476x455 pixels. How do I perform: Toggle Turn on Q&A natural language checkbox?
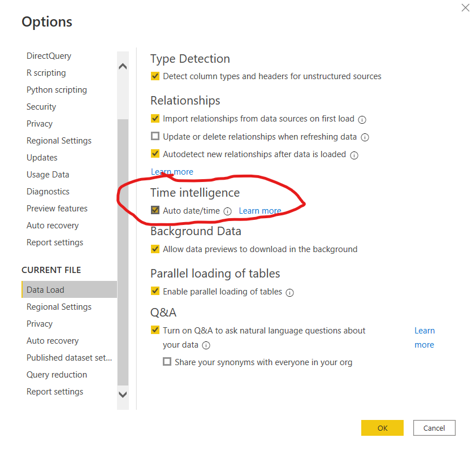coord(155,330)
